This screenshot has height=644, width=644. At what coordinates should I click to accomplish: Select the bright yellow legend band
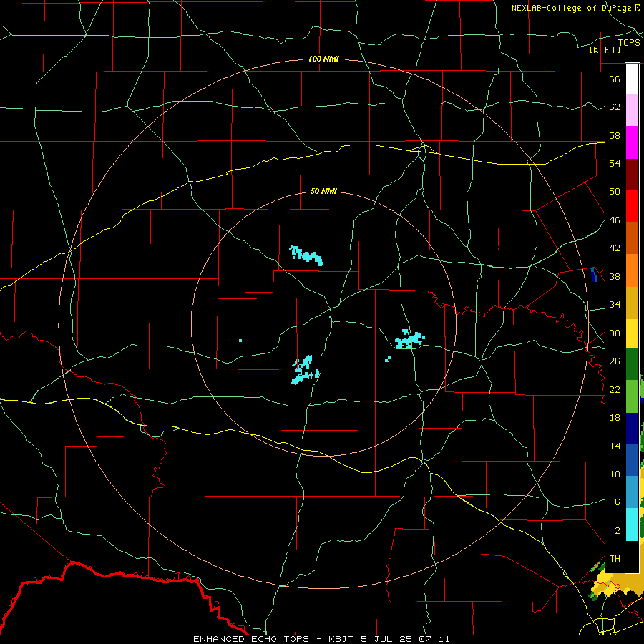coord(632,333)
